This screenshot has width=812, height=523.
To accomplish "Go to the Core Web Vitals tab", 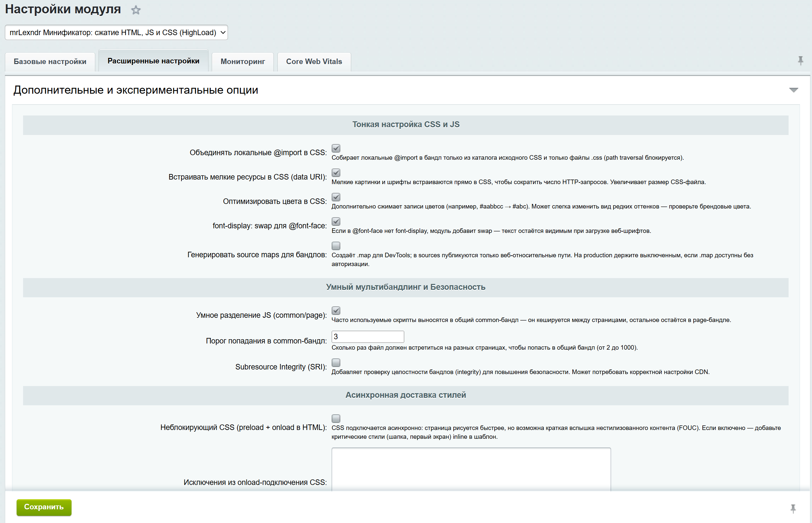I will coord(314,61).
